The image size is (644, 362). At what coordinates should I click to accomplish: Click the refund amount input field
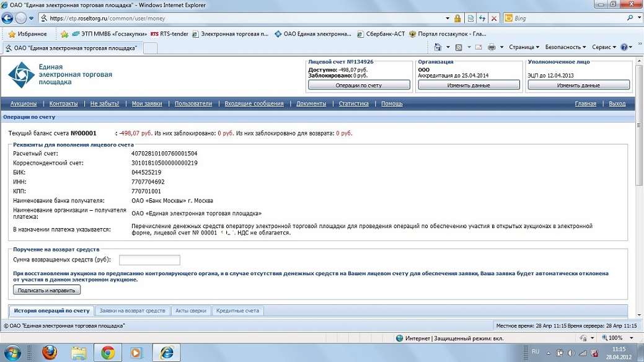pos(149,260)
